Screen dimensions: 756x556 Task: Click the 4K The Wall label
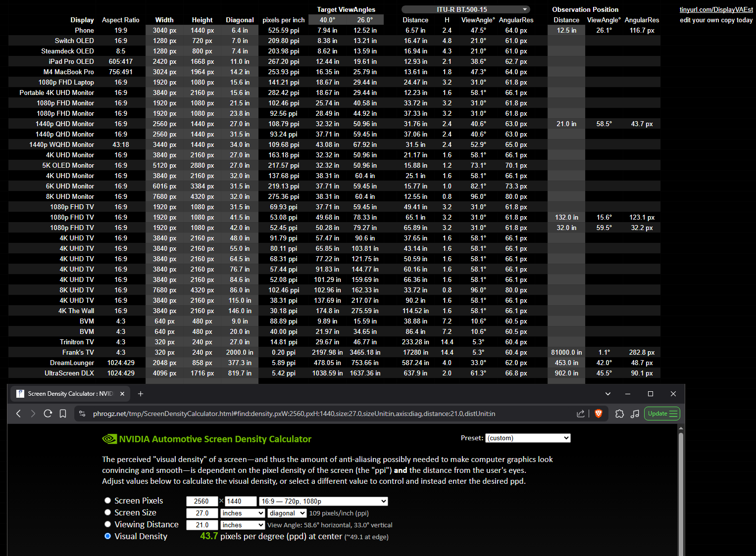tap(76, 311)
